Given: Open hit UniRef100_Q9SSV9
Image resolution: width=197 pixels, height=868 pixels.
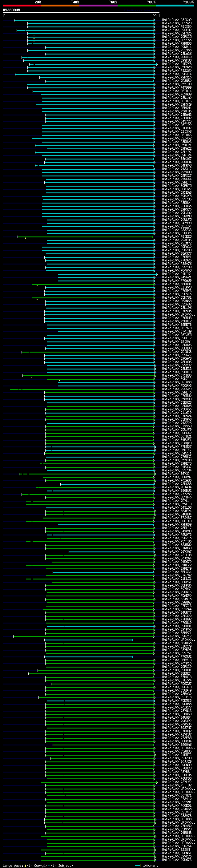Looking at the screenshot, I should pyautogui.click(x=177, y=389).
